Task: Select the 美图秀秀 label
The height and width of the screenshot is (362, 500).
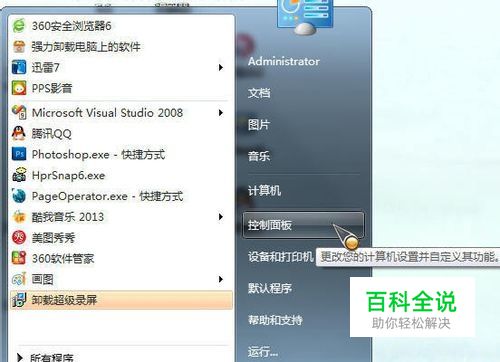Action: (x=53, y=238)
